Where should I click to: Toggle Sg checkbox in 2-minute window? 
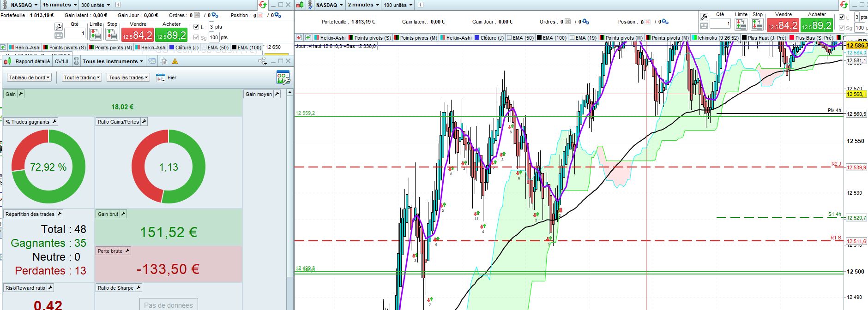[842, 28]
